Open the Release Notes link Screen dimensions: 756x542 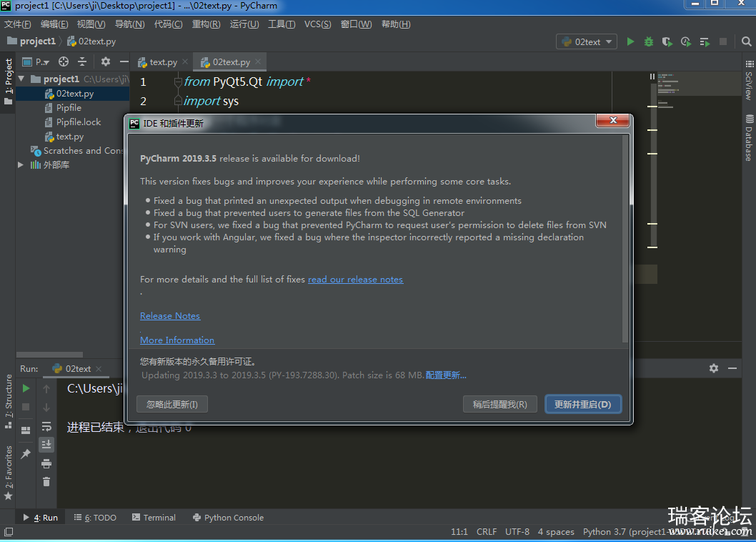pos(170,315)
